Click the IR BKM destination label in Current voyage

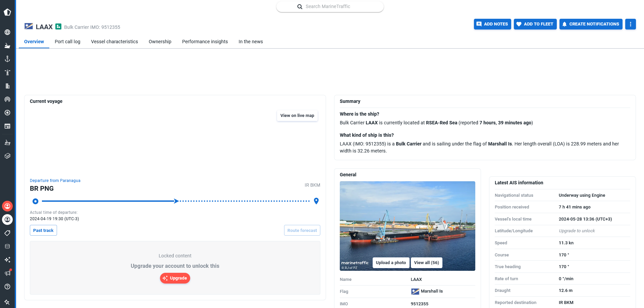pos(312,185)
